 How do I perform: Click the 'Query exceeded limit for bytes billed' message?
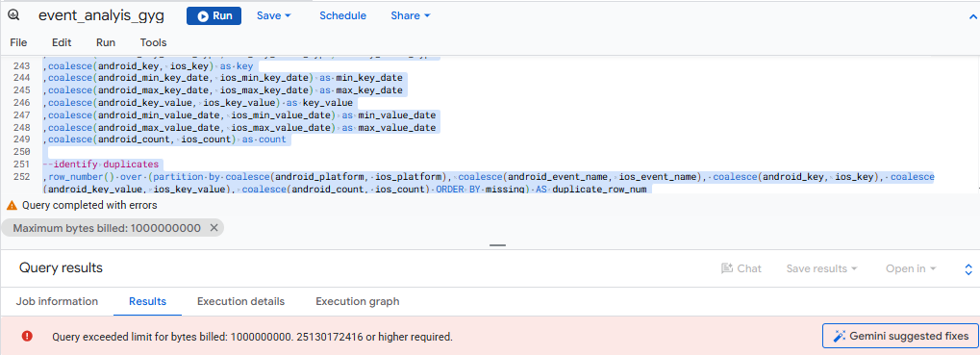pyautogui.click(x=253, y=337)
